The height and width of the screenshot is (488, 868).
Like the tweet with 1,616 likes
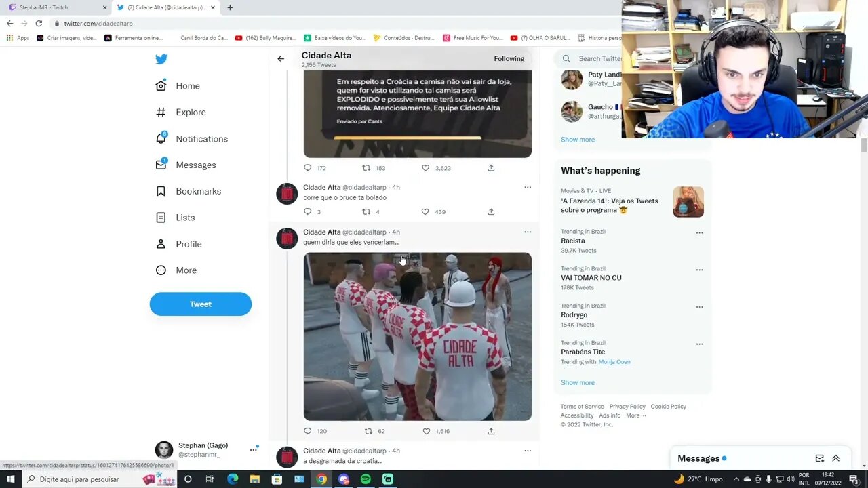[x=427, y=431]
